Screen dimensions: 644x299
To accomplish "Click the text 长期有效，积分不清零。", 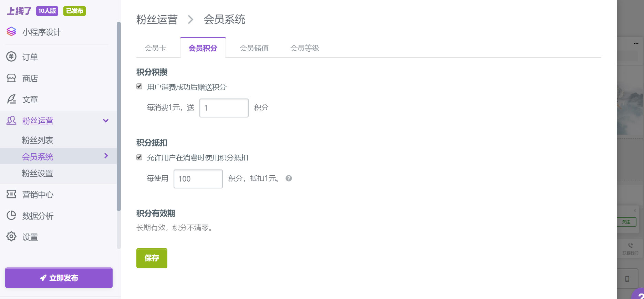I will coord(175,228).
